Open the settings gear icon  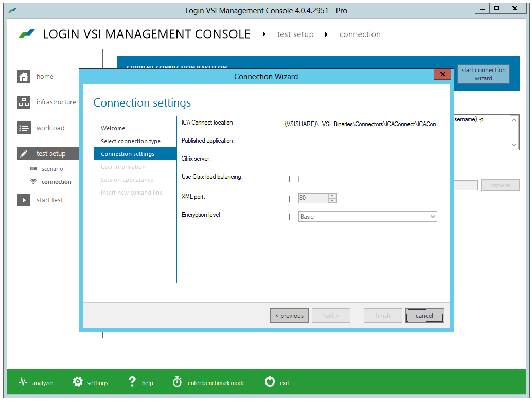[x=78, y=381]
